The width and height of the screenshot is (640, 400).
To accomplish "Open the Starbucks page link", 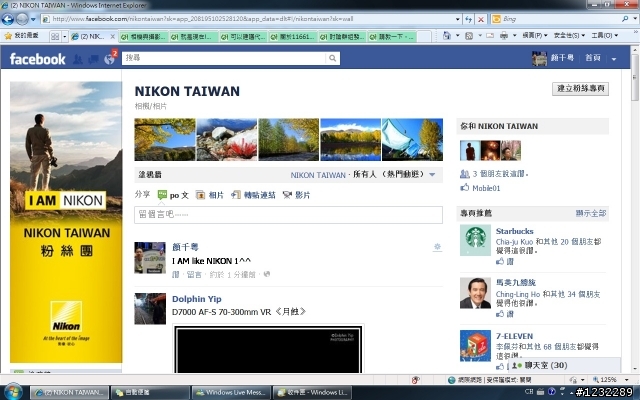I will (x=514, y=231).
